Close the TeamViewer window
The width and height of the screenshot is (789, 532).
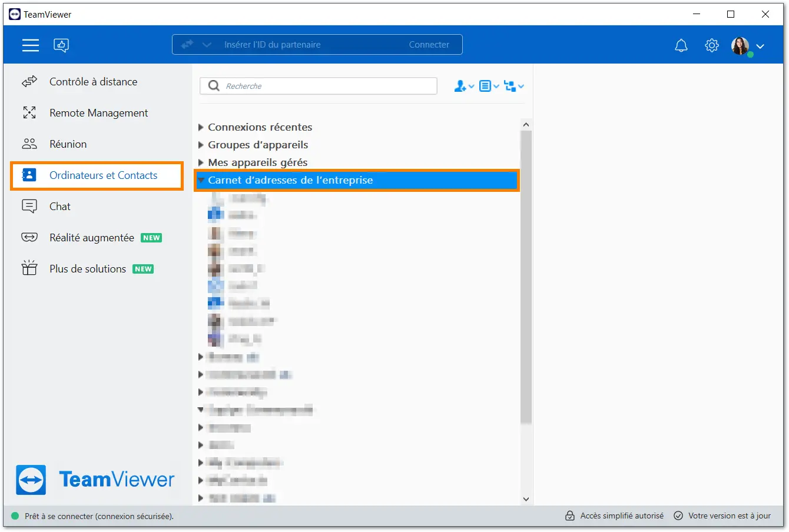click(x=765, y=14)
